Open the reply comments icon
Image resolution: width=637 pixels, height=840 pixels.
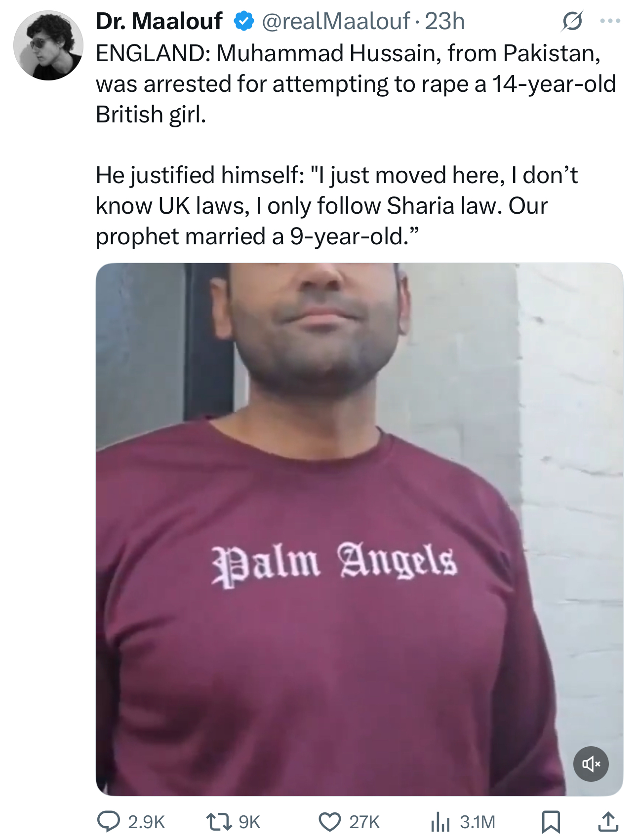tap(108, 821)
